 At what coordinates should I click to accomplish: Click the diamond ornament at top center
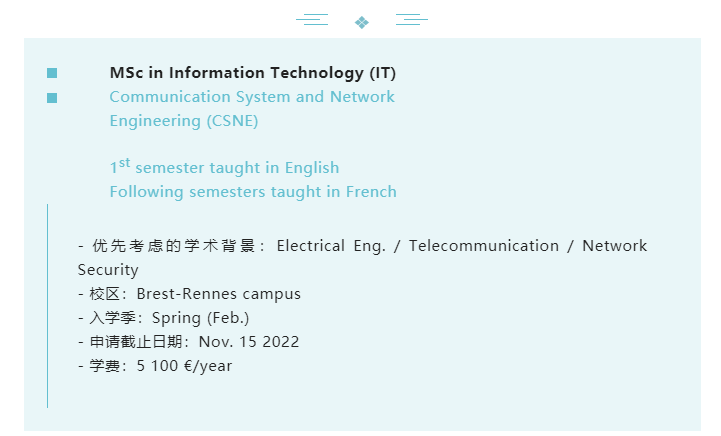point(362,22)
